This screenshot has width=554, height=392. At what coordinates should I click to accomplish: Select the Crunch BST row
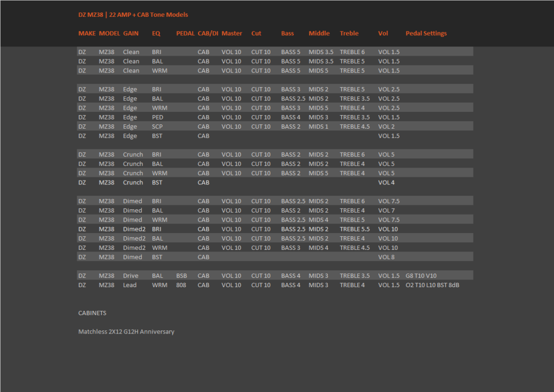click(x=275, y=182)
